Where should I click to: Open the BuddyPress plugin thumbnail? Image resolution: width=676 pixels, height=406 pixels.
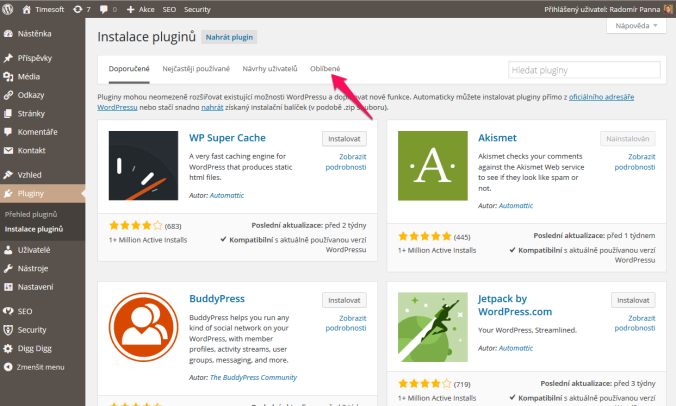tap(143, 327)
